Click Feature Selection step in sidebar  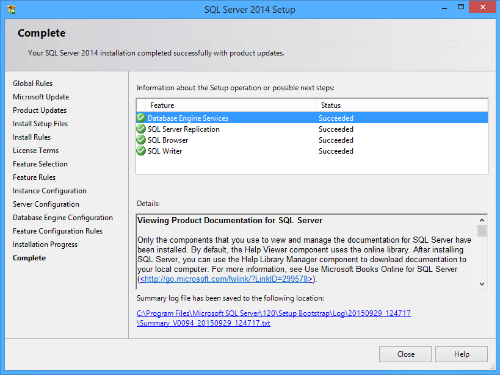40,164
